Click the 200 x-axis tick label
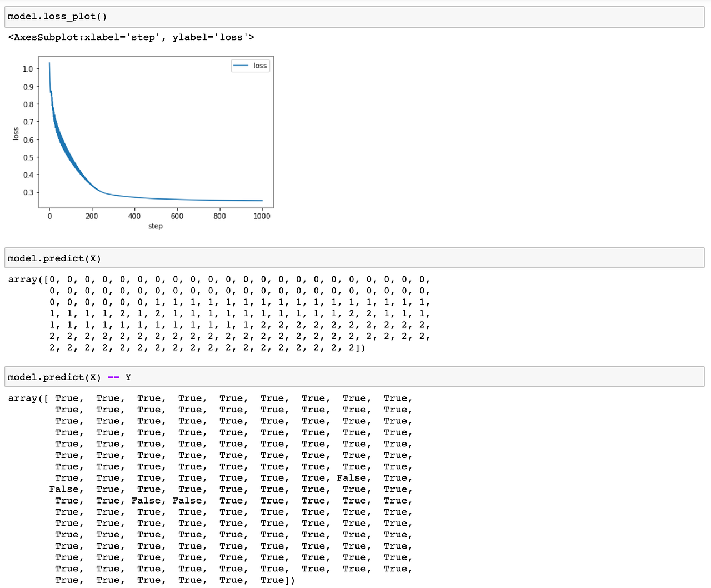 click(x=92, y=216)
